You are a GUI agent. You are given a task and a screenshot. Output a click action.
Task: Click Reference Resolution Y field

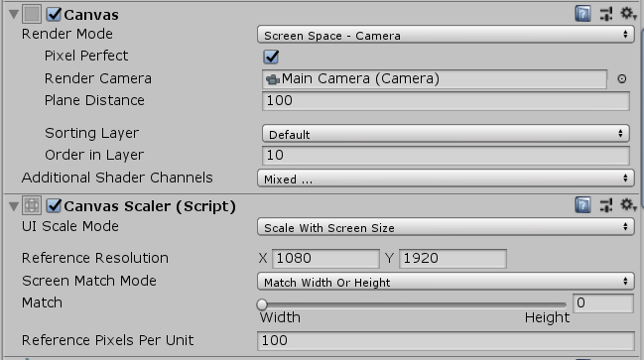pos(452,259)
